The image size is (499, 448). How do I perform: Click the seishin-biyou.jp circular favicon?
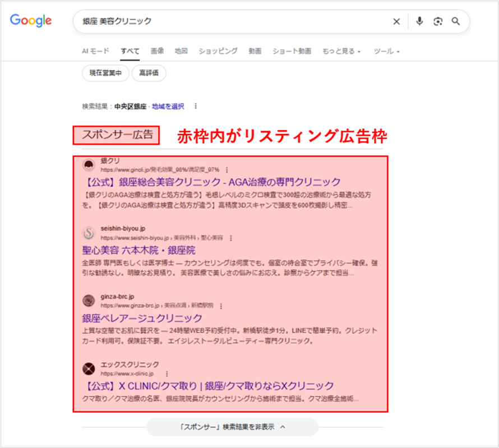[89, 233]
